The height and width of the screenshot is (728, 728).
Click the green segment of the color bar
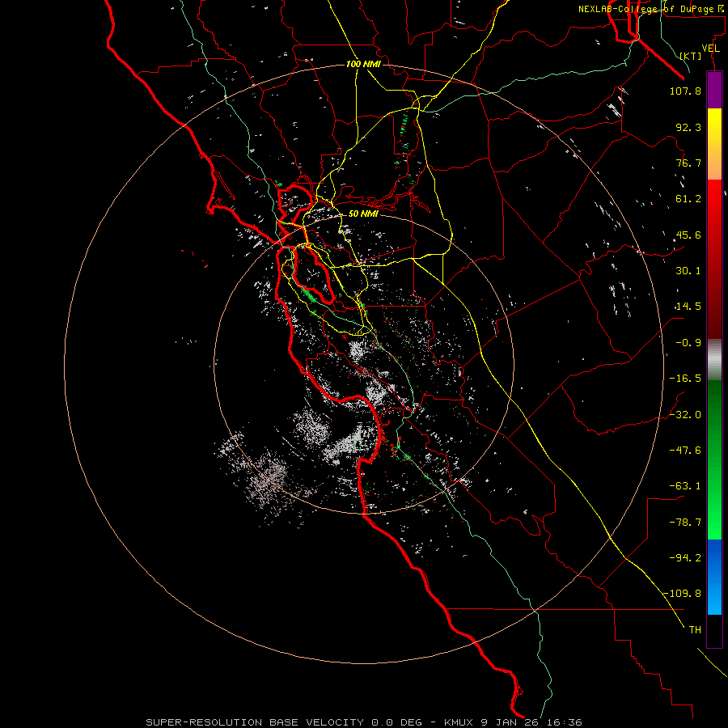click(x=714, y=459)
